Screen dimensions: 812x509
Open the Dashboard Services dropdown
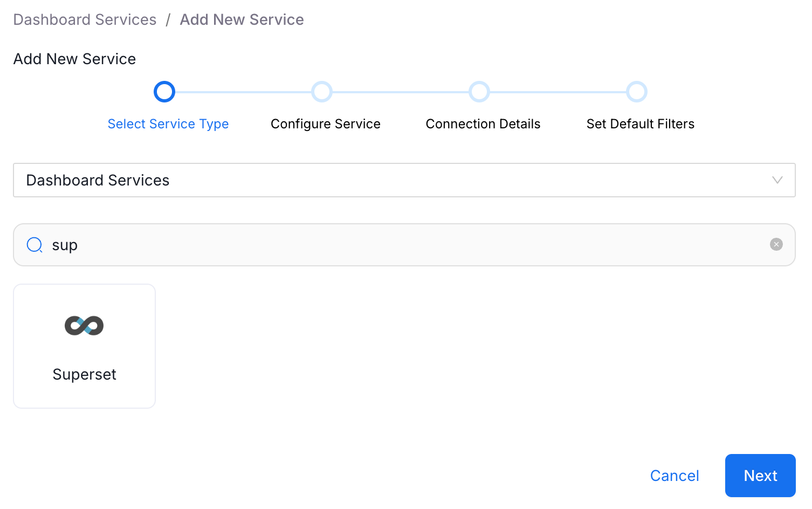[404, 180]
